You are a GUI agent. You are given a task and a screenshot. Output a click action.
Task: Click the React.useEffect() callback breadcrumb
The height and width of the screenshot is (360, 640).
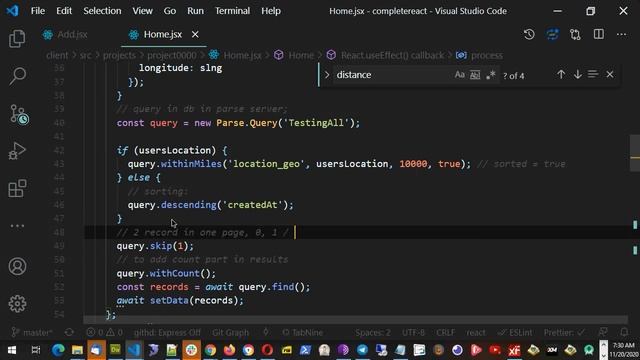click(386, 55)
